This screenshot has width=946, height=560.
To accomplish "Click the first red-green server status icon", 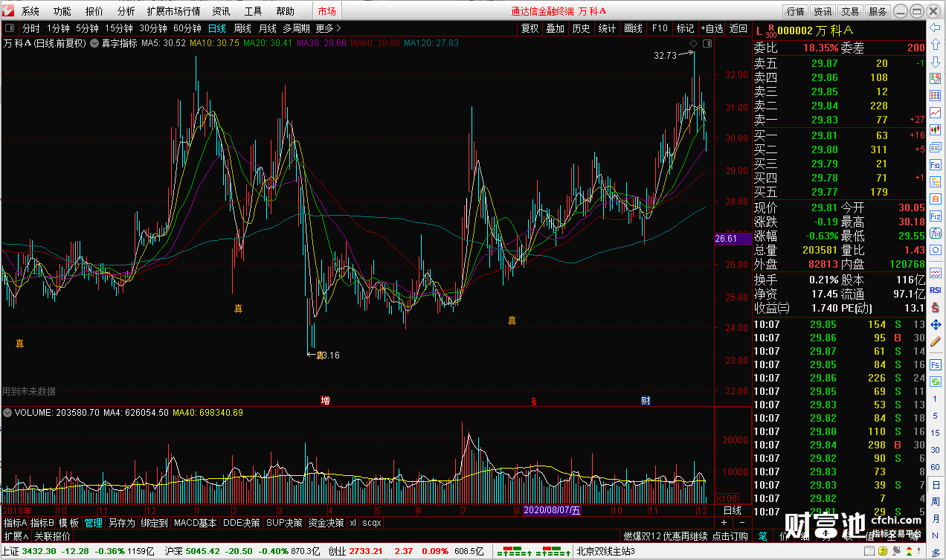I will coord(514,551).
